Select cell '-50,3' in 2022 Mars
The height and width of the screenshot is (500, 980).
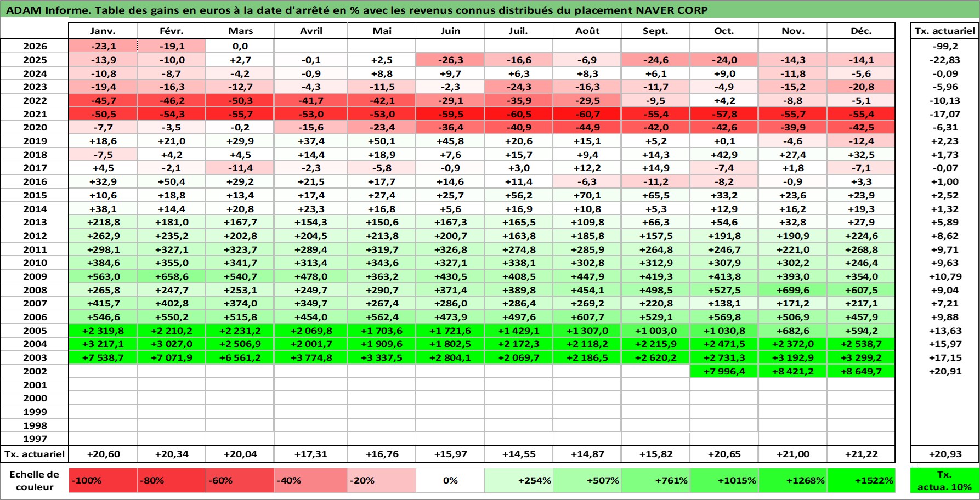[240, 100]
